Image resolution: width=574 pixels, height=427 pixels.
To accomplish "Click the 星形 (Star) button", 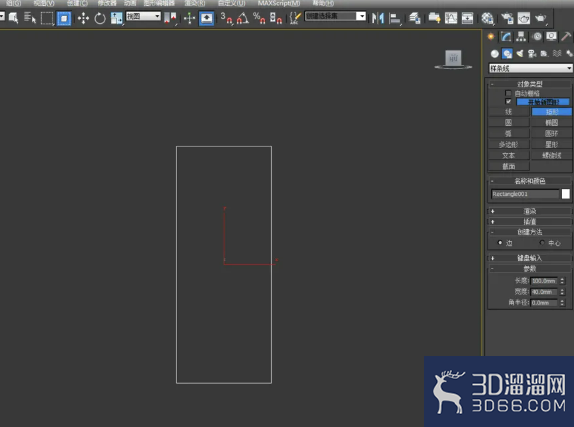I will click(552, 145).
